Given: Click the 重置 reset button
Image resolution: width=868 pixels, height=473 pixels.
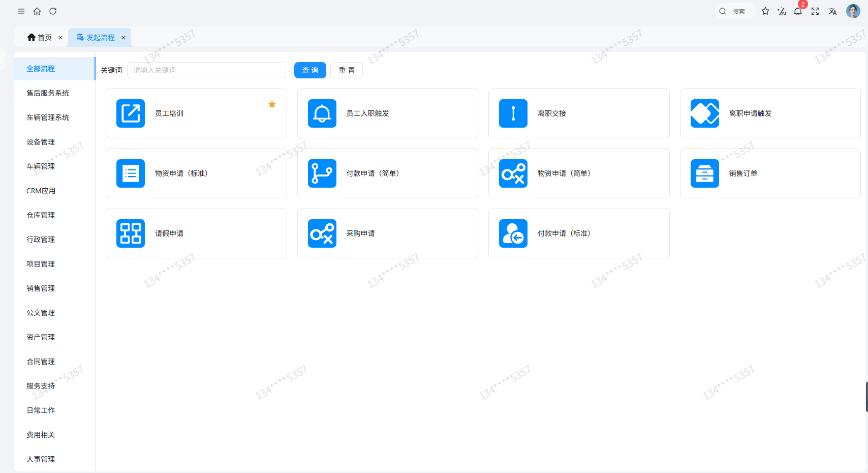Looking at the screenshot, I should click(x=347, y=70).
